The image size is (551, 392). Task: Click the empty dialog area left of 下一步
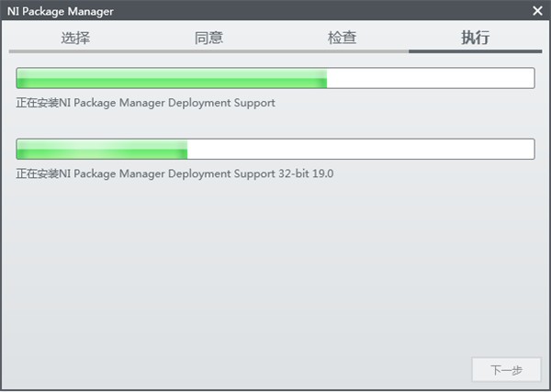[275, 370]
